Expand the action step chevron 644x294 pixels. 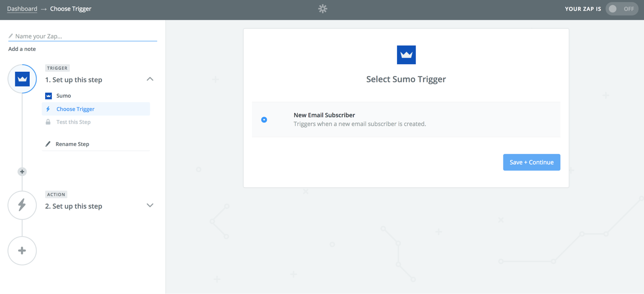pos(150,205)
